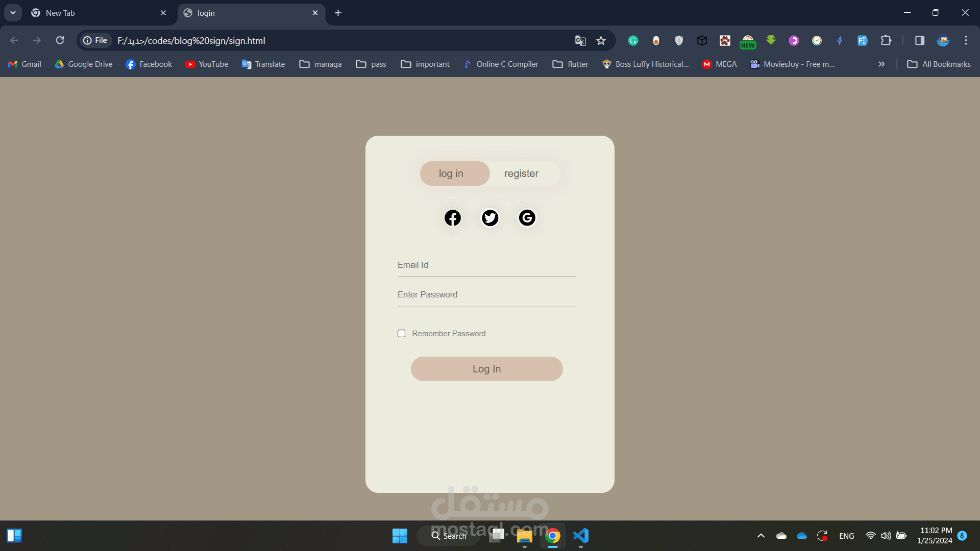Screen dimensions: 980x551
Task: Open the All Bookmarks folder
Action: 939,64
